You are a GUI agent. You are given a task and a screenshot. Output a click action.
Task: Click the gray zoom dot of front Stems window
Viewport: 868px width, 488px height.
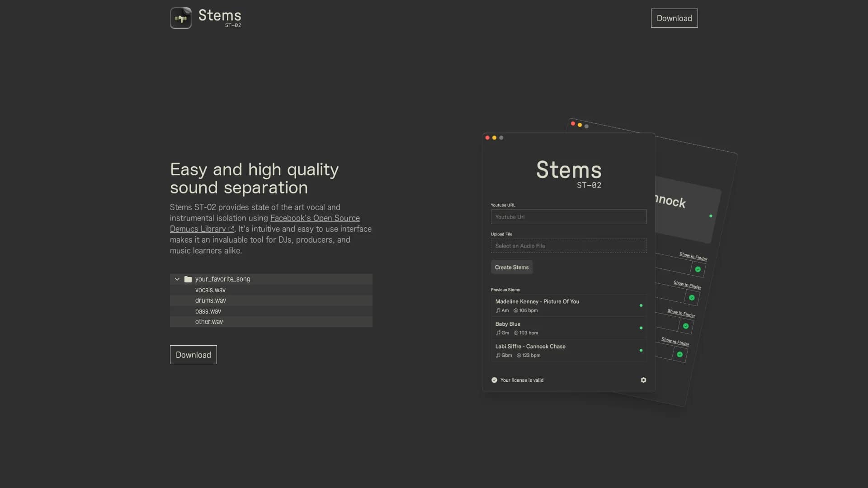point(501,138)
